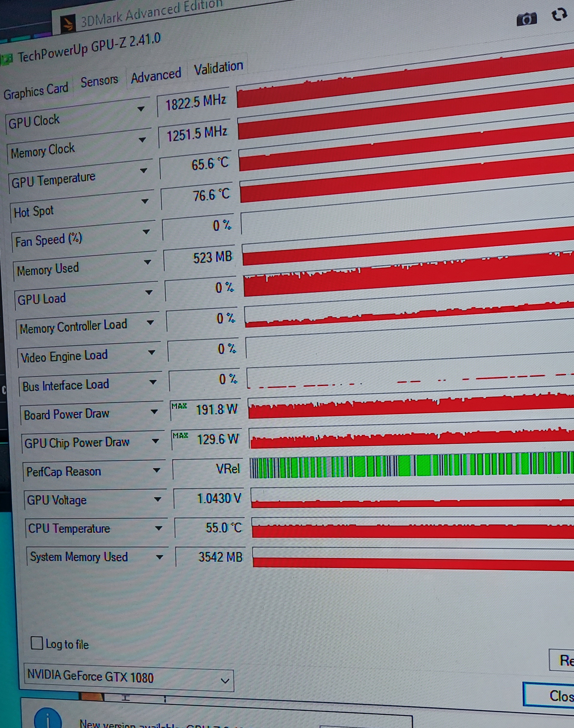Switch to the Advanced tab
This screenshot has width=574, height=728.
[156, 75]
